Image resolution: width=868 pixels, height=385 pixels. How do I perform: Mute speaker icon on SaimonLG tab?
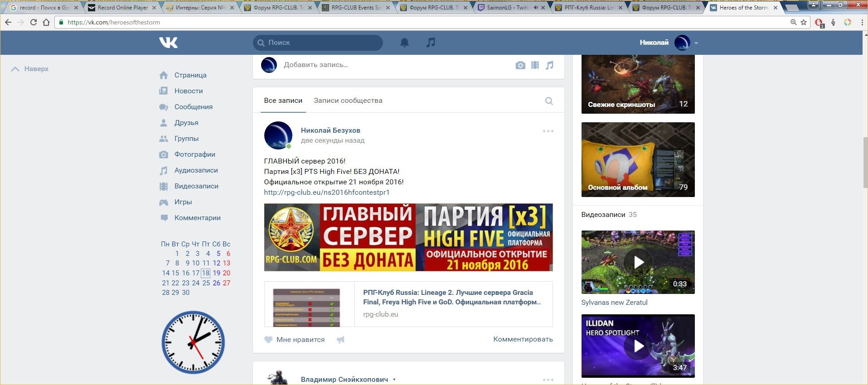coord(536,8)
